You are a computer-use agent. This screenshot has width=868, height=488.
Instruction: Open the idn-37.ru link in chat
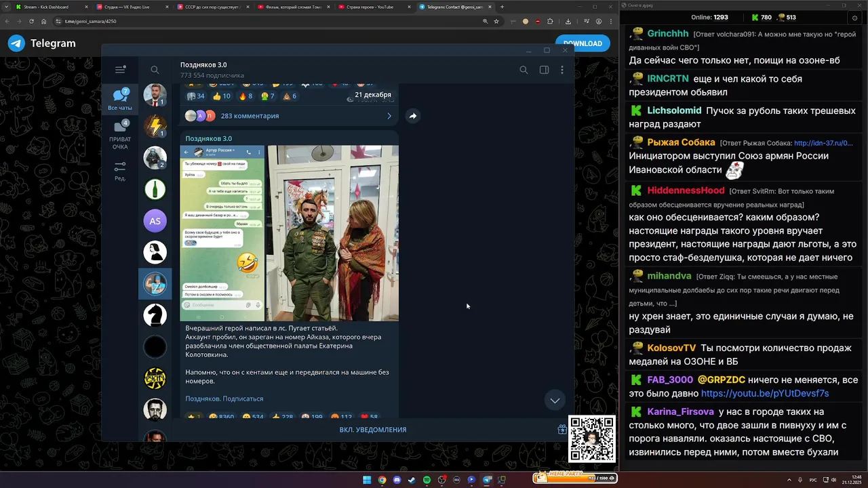point(823,143)
